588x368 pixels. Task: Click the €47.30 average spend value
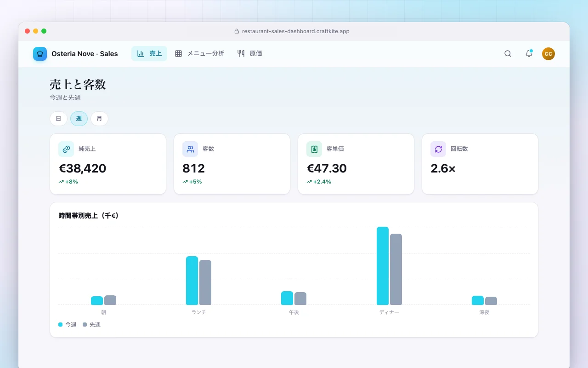(x=327, y=168)
